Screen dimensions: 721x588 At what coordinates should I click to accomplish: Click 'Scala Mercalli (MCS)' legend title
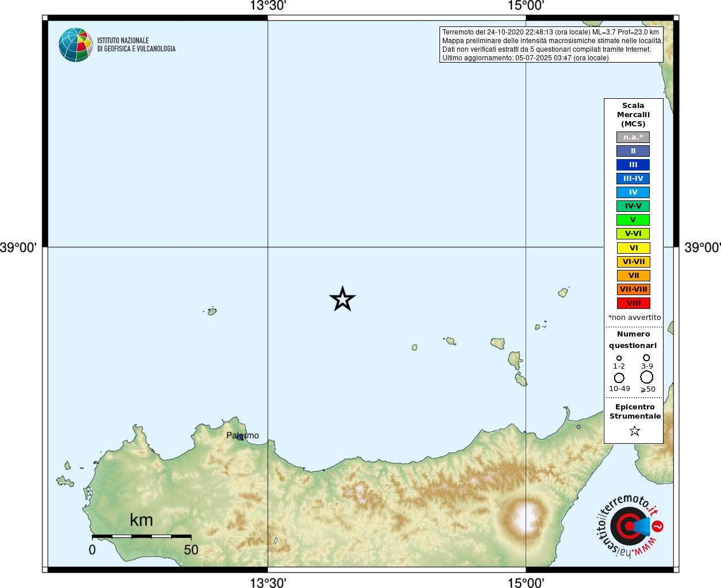click(x=633, y=115)
